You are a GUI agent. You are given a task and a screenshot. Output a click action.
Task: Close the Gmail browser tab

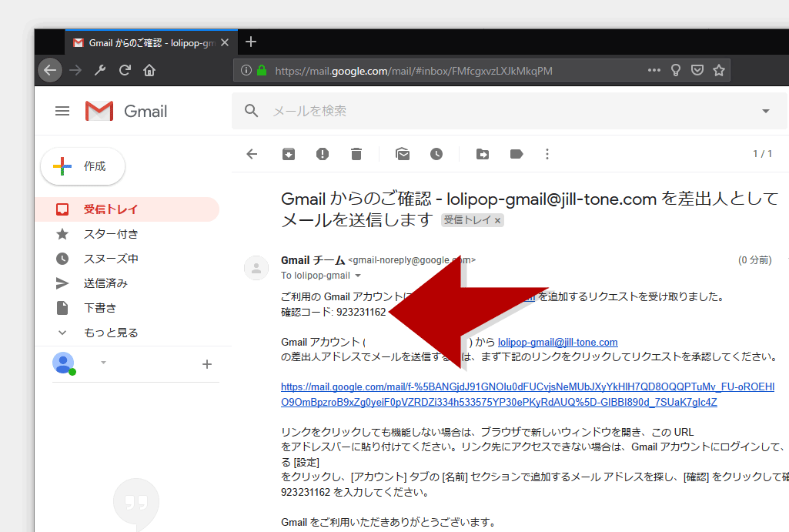pyautogui.click(x=225, y=43)
